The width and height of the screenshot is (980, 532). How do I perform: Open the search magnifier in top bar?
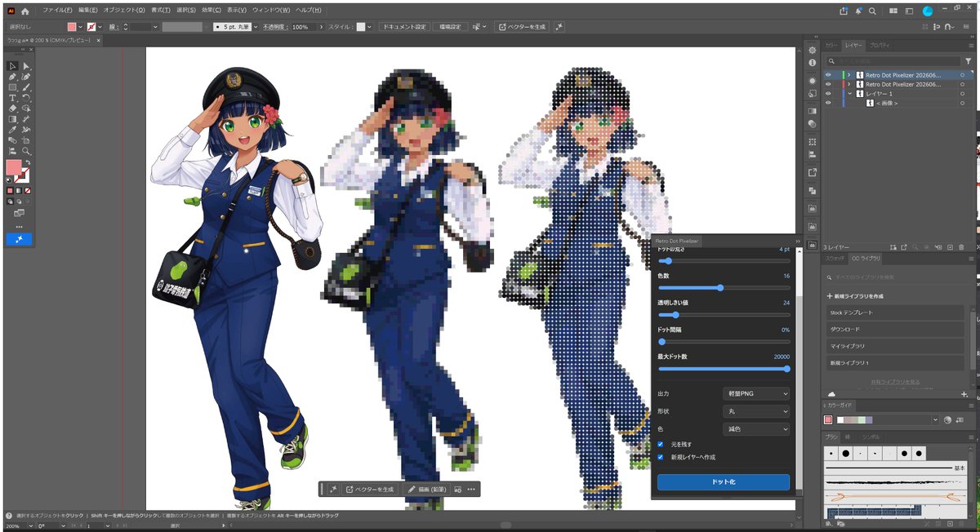873,11
